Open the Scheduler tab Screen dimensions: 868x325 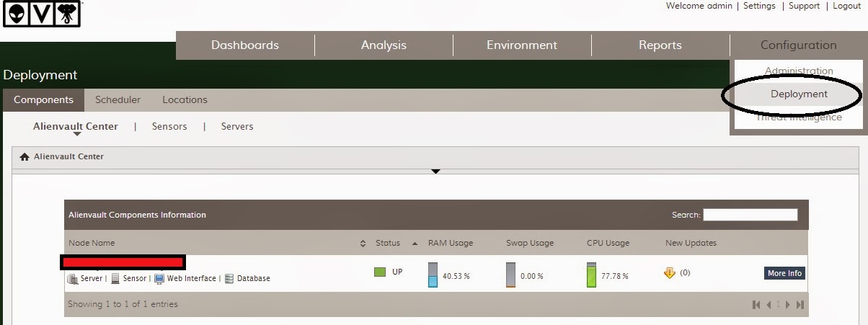pyautogui.click(x=118, y=100)
